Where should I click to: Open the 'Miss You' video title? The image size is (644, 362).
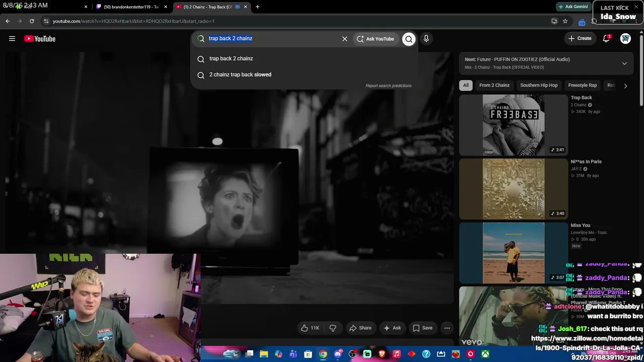[581, 226]
